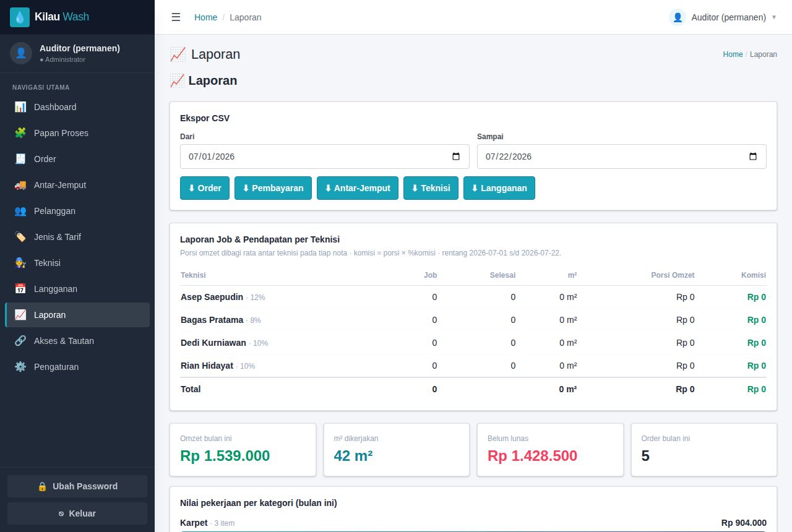The image size is (792, 532).
Task: Click the Dari date input field
Action: click(325, 157)
